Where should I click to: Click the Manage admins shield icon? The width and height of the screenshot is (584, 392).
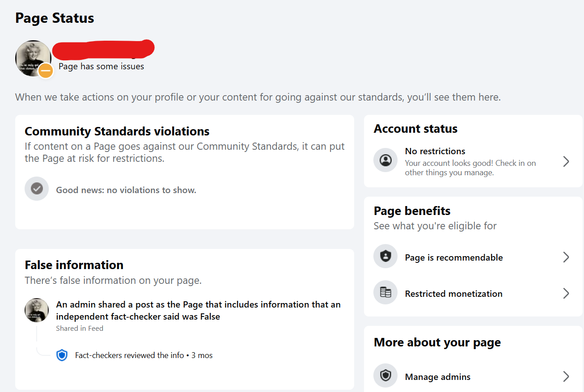click(385, 375)
